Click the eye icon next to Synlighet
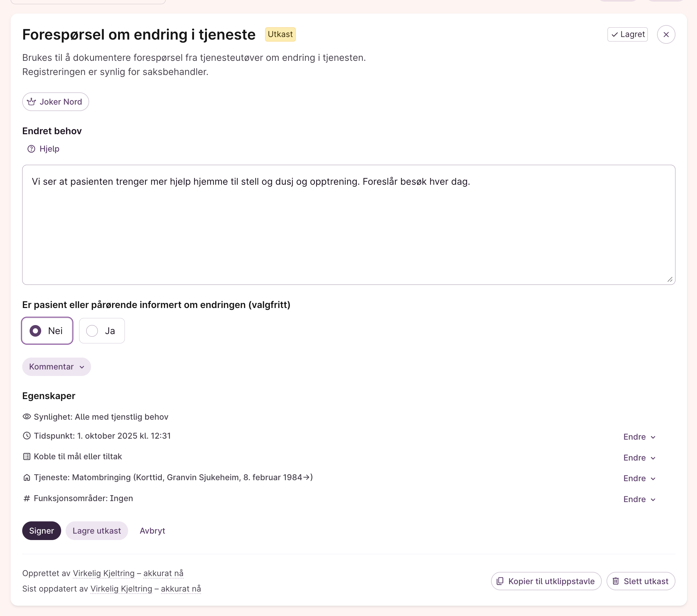The height and width of the screenshot is (616, 697). click(x=27, y=416)
